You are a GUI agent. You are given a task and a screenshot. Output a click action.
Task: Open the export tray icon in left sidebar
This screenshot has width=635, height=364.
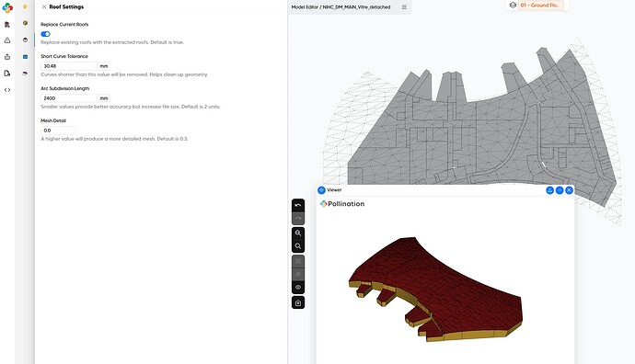pos(7,57)
